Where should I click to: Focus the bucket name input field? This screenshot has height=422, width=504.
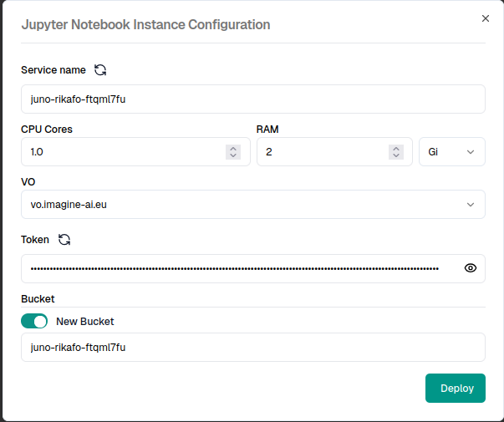[x=253, y=347]
